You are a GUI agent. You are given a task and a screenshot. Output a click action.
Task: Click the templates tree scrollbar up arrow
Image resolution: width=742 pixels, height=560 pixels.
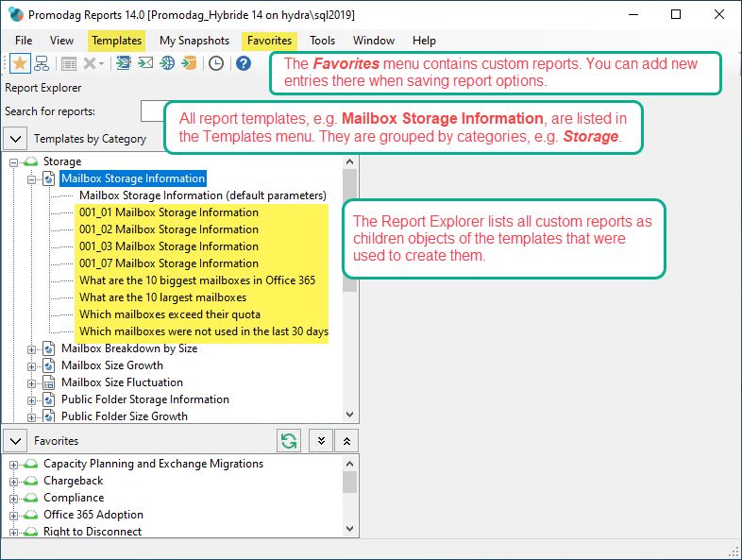tap(349, 161)
